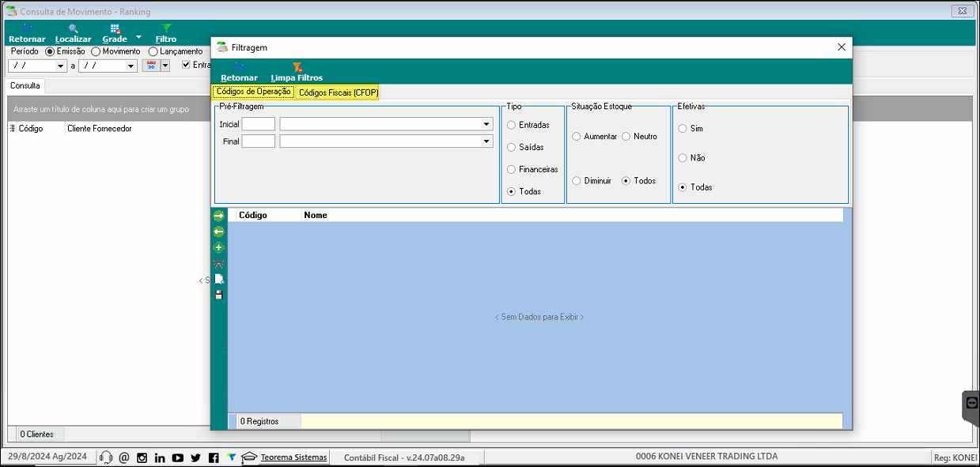The image size is (980, 467).
Task: Open the arrow next to calendar button
Action: click(165, 66)
